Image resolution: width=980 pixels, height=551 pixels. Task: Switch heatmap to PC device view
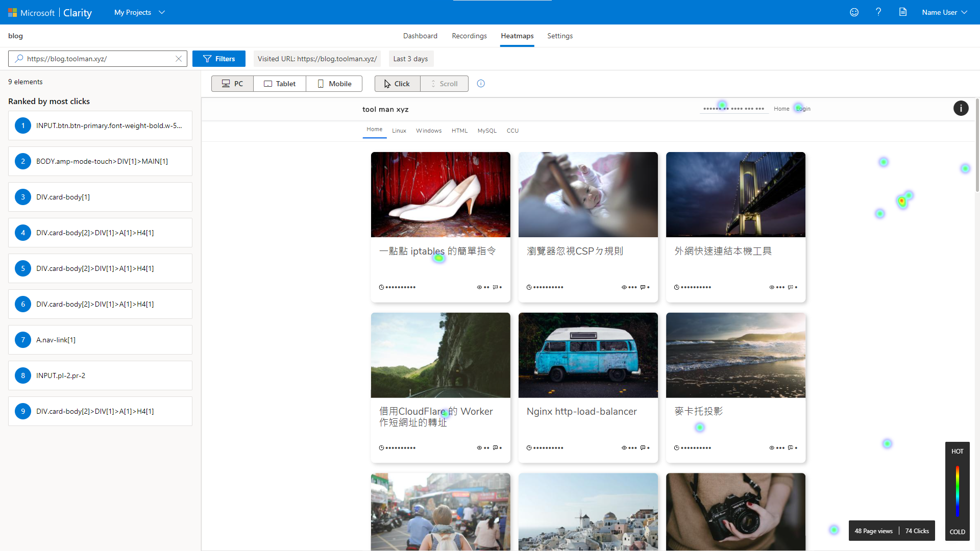point(232,84)
